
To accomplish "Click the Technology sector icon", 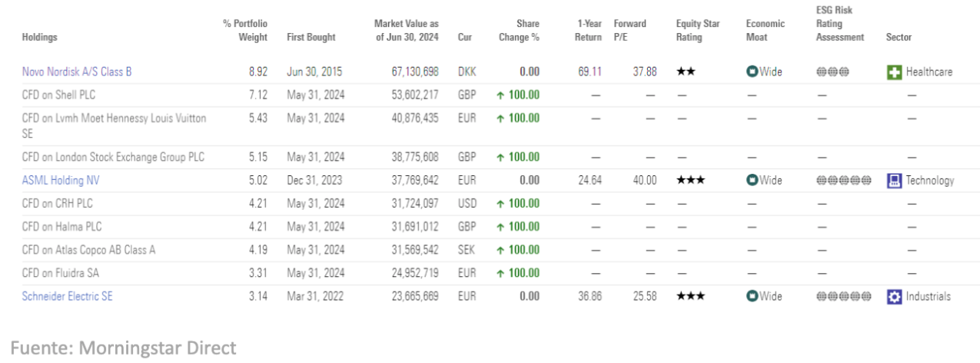I will tap(894, 181).
